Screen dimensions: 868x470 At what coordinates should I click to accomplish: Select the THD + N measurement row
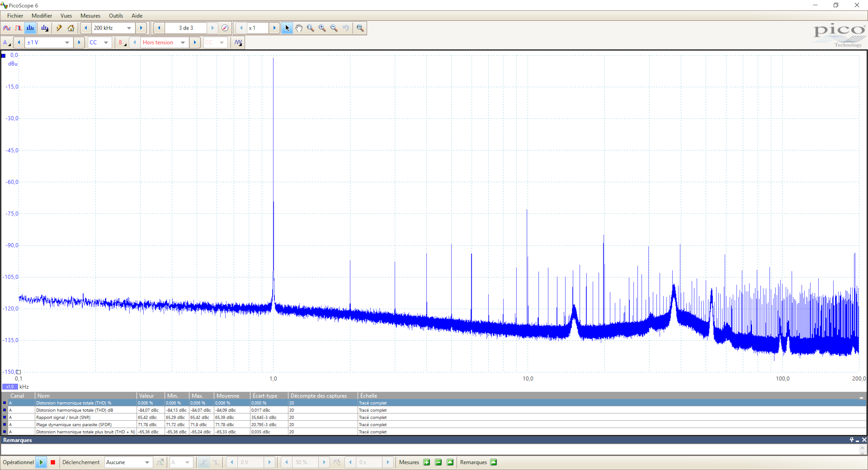coord(434,432)
